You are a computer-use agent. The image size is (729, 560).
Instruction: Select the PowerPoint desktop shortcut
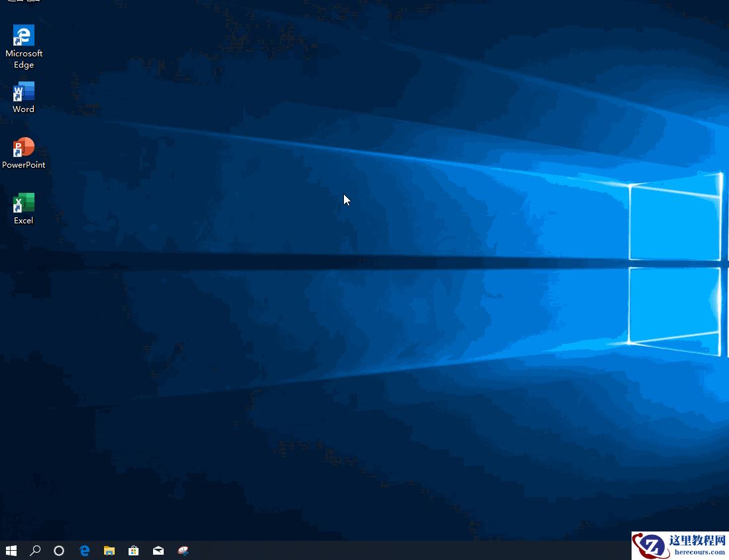[23, 147]
